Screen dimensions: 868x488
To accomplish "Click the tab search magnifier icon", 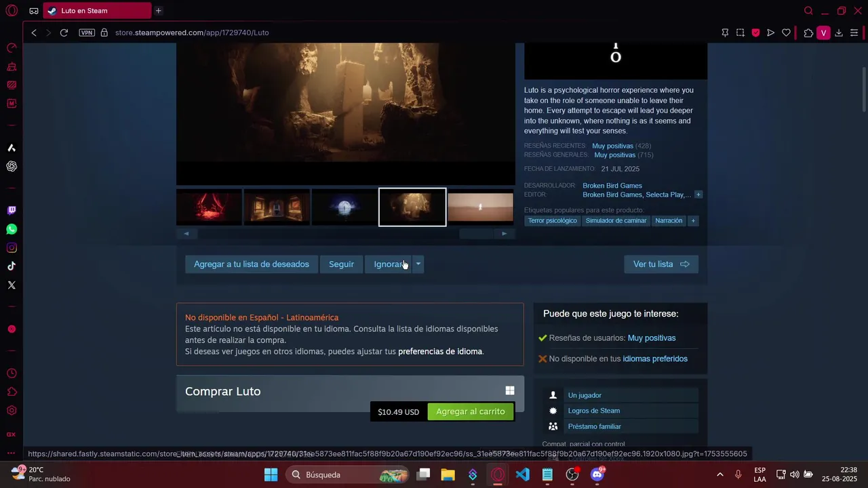I will click(x=808, y=11).
